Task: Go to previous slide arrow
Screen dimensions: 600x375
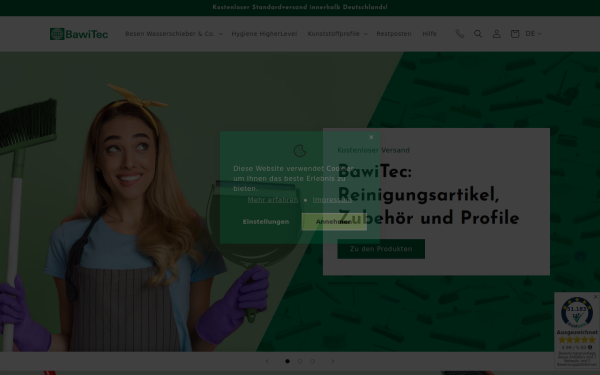Action: pyautogui.click(x=267, y=361)
